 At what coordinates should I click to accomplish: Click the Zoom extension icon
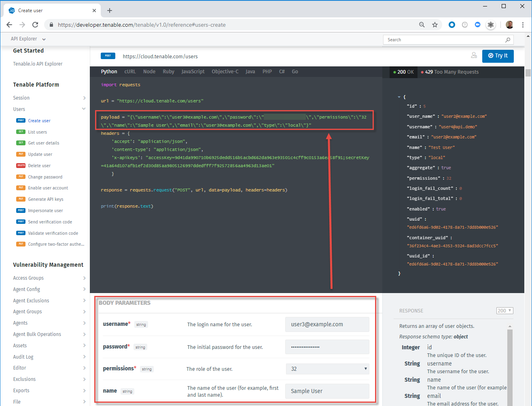(x=477, y=25)
